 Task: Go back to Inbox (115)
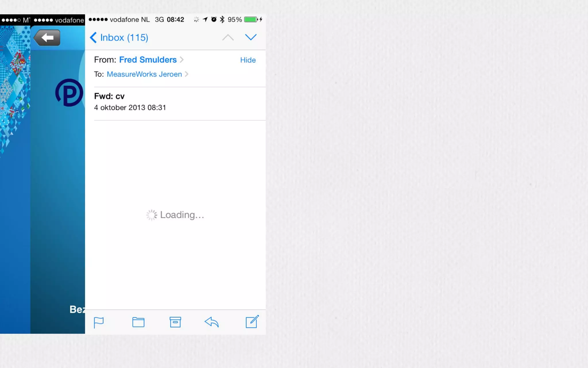pos(119,38)
